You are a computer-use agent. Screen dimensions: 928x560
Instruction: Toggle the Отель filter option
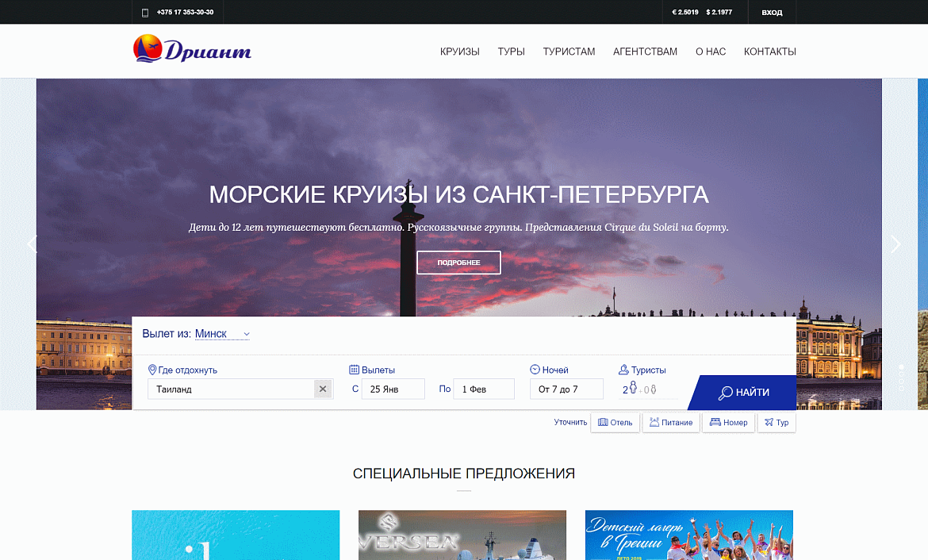(615, 423)
